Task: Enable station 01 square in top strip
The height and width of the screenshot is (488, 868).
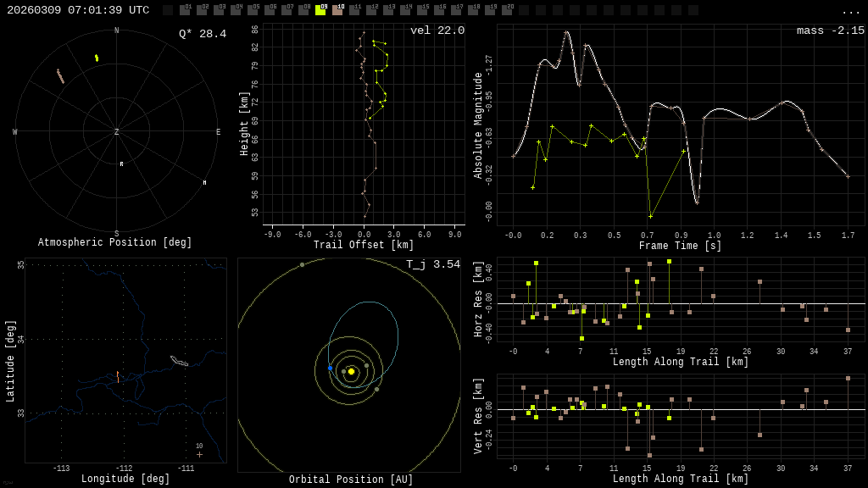Action: (185, 10)
